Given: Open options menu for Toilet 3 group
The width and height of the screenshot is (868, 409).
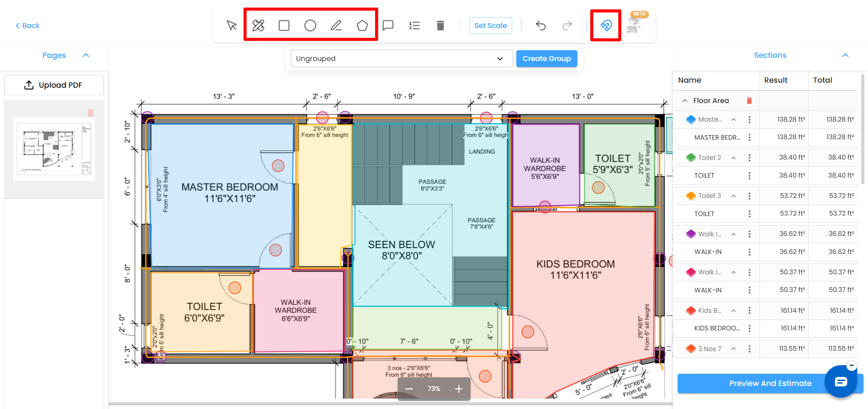Looking at the screenshot, I should (749, 196).
